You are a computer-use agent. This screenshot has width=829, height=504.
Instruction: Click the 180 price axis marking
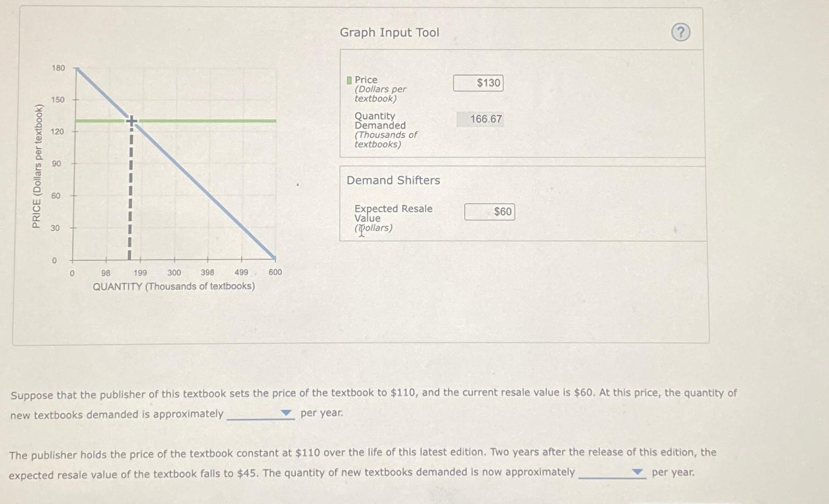(x=59, y=68)
